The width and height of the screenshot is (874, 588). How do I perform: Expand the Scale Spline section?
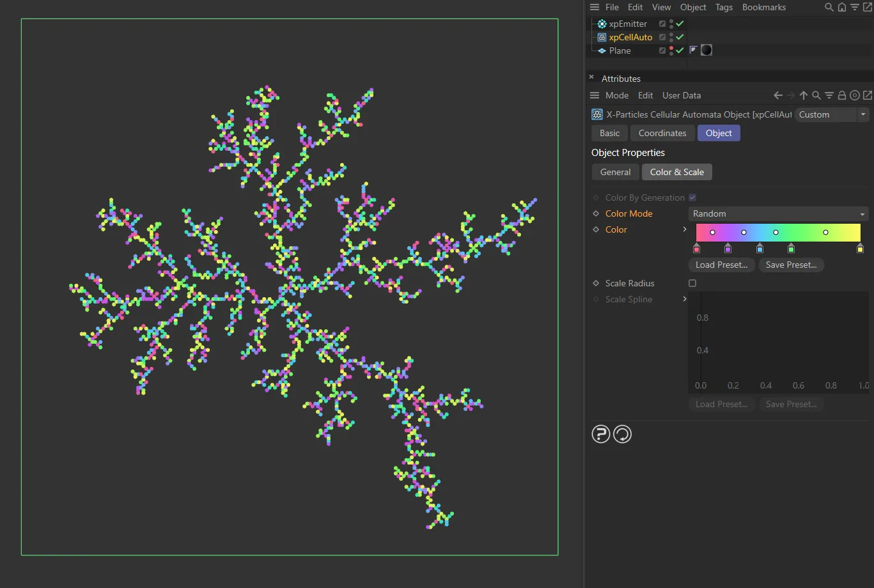tap(685, 299)
